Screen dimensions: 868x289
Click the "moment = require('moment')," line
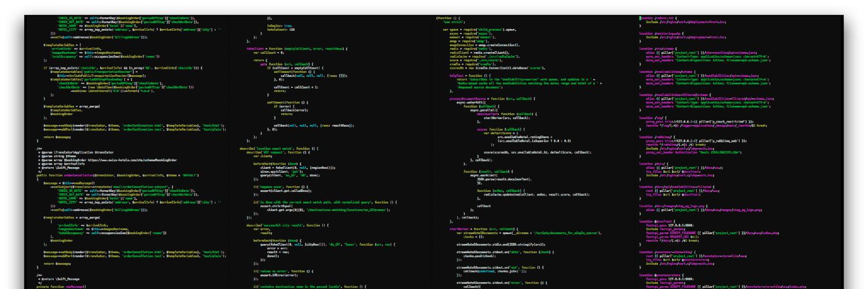pyautogui.click(x=473, y=37)
